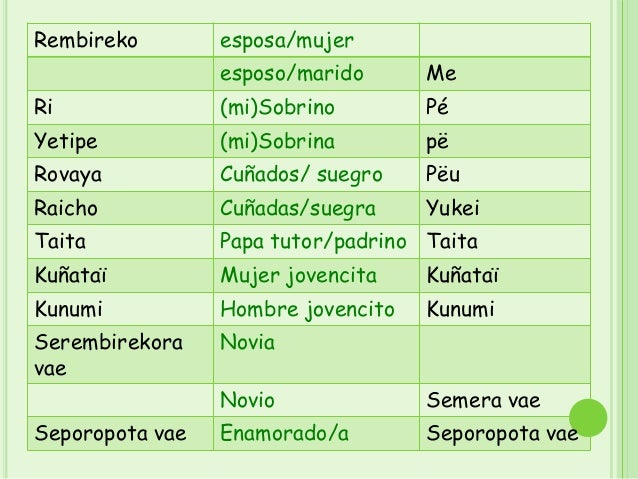Viewport: 638px width, 479px height.
Task: Click the Papa tutor/padrino cell
Action: coord(316,241)
